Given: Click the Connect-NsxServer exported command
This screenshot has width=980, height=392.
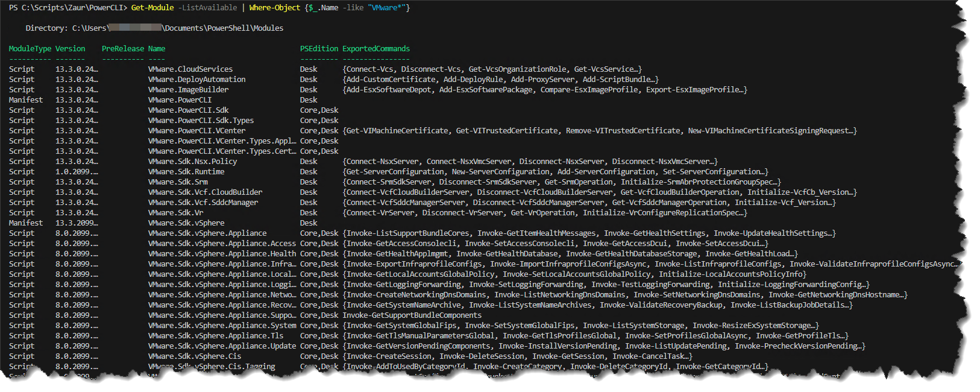Looking at the screenshot, I should (383, 162).
